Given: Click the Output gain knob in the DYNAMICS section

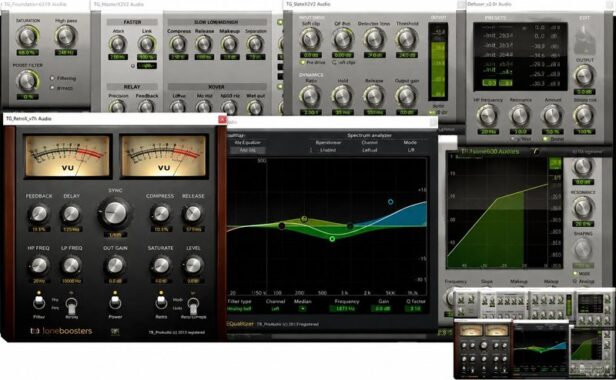Looking at the screenshot, I should 406,96.
